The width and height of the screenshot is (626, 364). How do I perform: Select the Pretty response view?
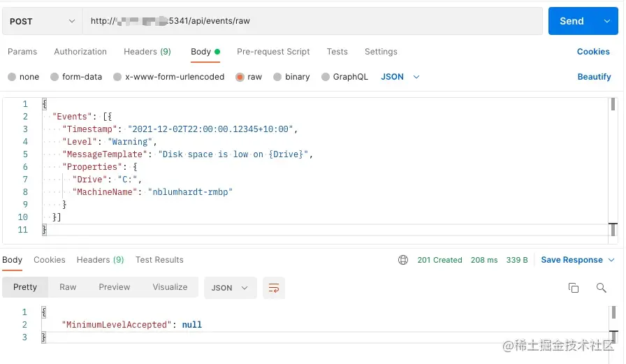(x=25, y=287)
